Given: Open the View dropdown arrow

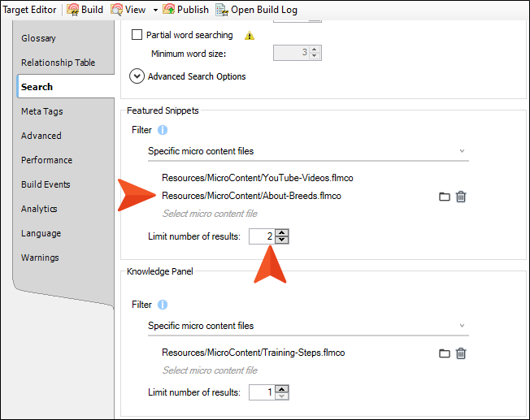Looking at the screenshot, I should pos(154,11).
